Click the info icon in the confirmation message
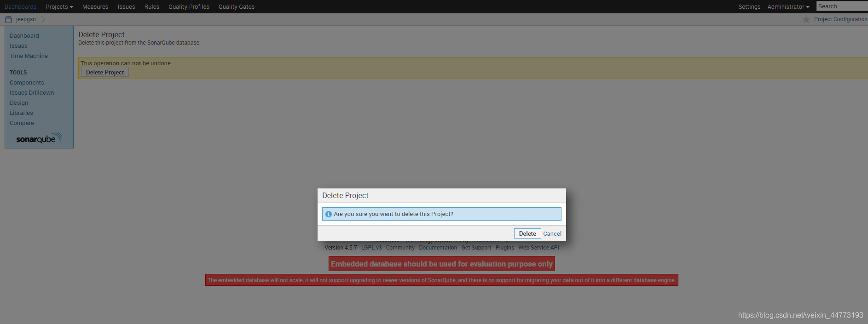The width and height of the screenshot is (868, 324). pyautogui.click(x=329, y=214)
